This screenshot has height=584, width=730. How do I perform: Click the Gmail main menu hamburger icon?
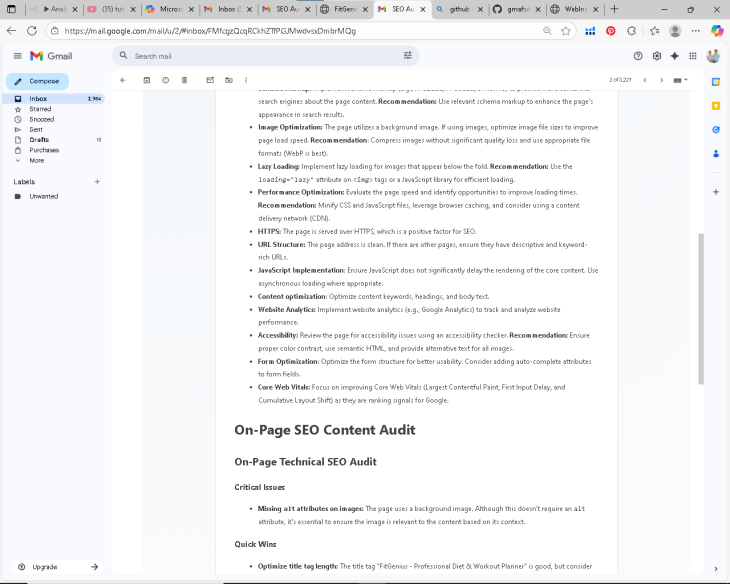[17, 56]
